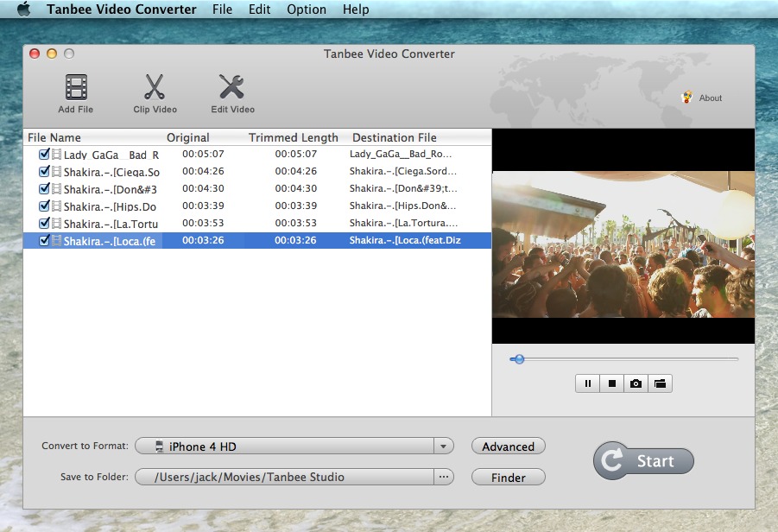Open the iPhone 4 HD format combo box
This screenshot has width=778, height=532.
coord(294,446)
